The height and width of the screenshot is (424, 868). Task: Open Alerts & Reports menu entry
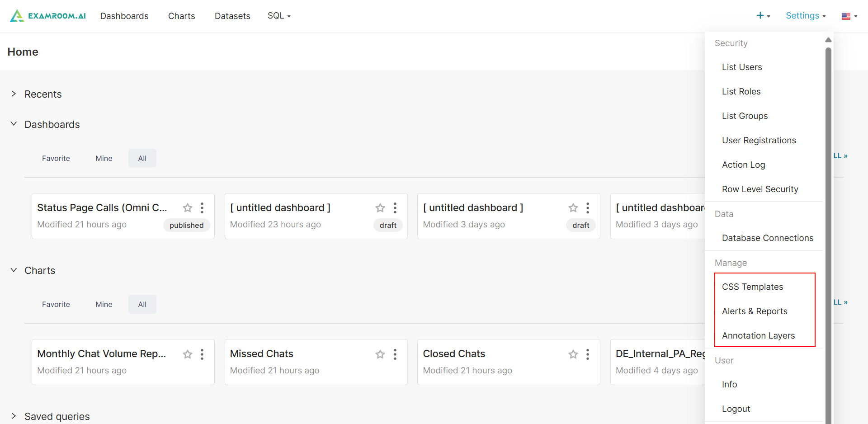click(x=754, y=311)
